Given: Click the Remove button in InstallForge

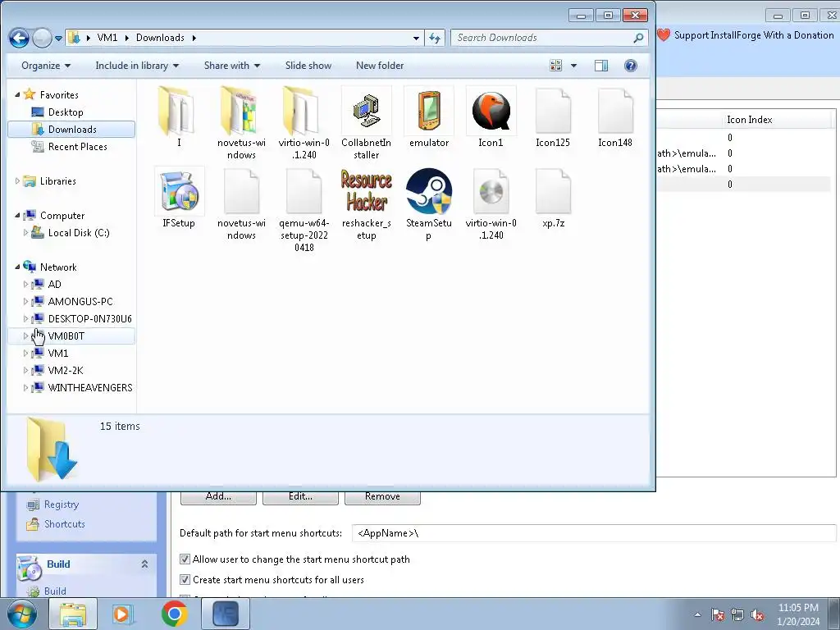Looking at the screenshot, I should 382,496.
